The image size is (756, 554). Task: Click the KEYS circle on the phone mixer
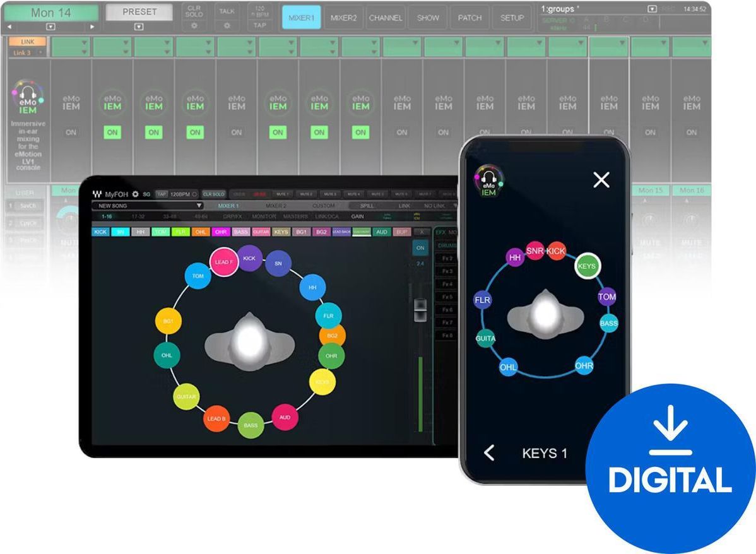pos(587,267)
